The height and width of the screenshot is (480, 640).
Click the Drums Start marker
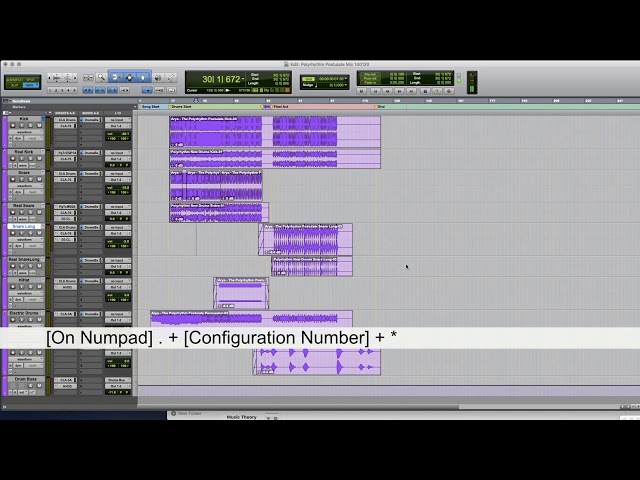180,107
